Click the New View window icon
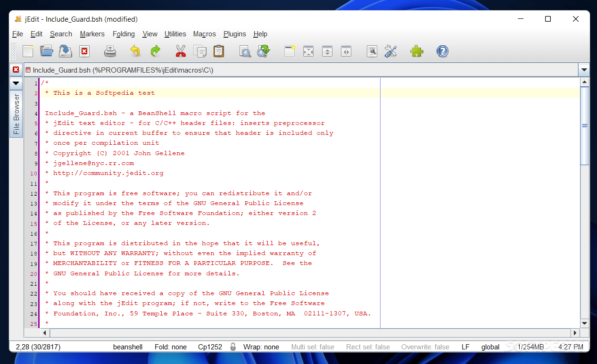 click(289, 51)
